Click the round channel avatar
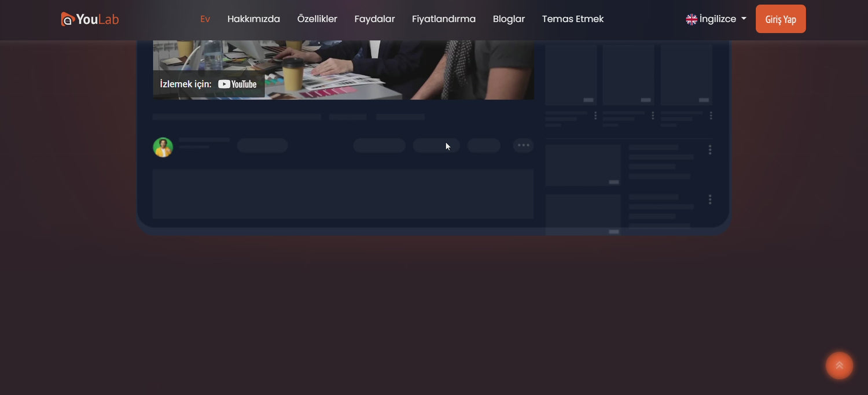The width and height of the screenshot is (868, 395). (x=163, y=147)
